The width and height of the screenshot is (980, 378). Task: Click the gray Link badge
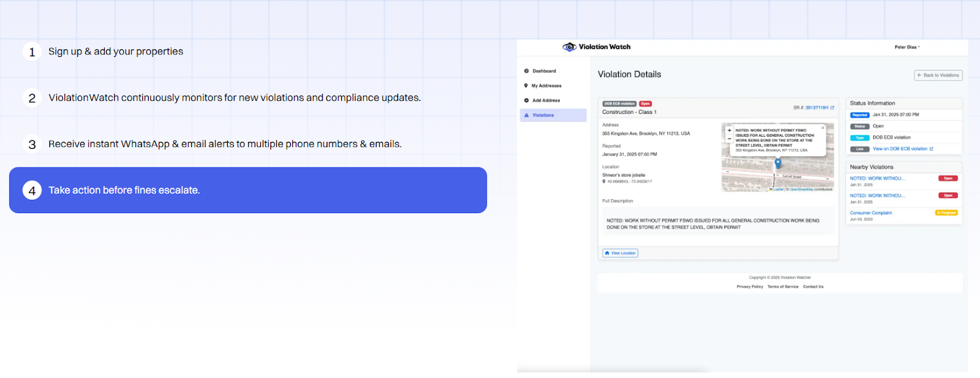click(x=860, y=149)
